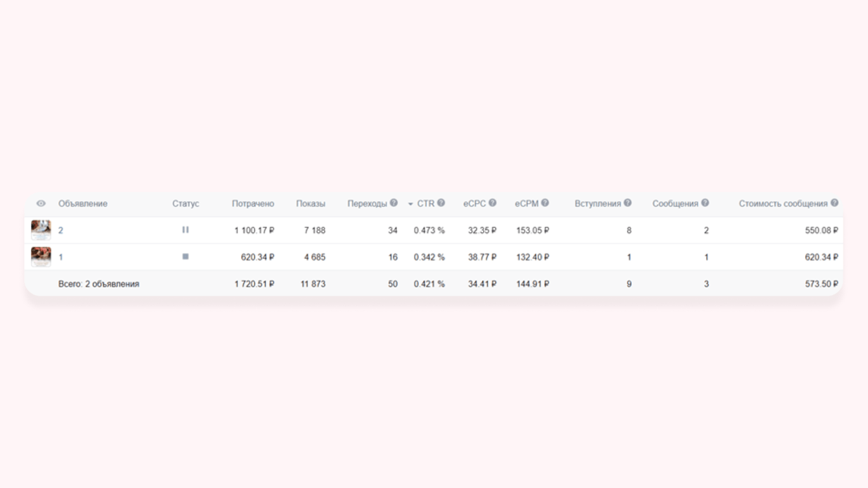Select the total messages value 3
The height and width of the screenshot is (488, 868).
point(706,284)
